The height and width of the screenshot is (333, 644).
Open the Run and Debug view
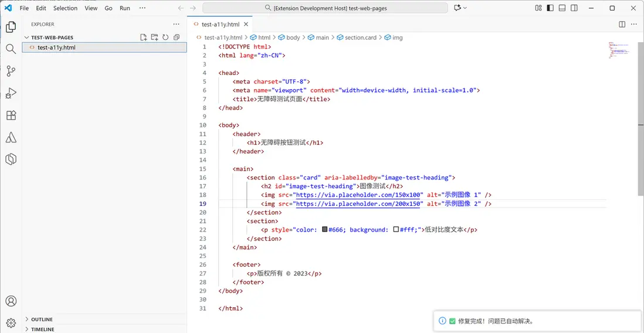tap(11, 93)
